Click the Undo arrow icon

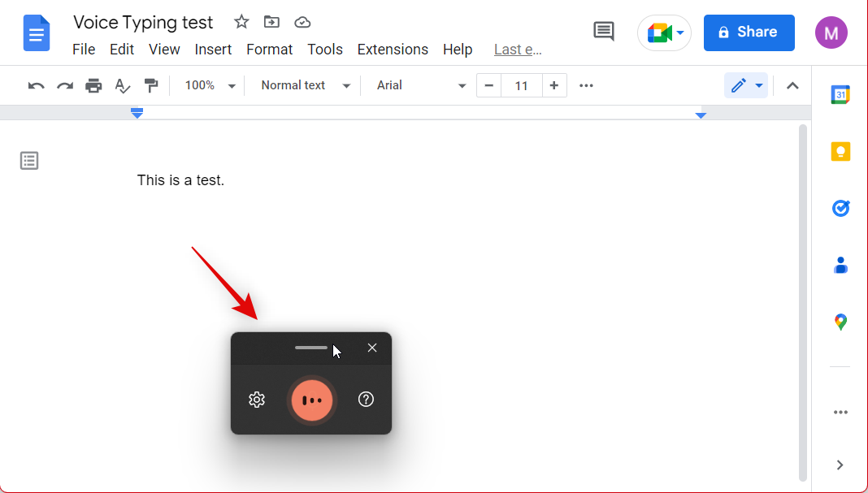[x=36, y=85]
